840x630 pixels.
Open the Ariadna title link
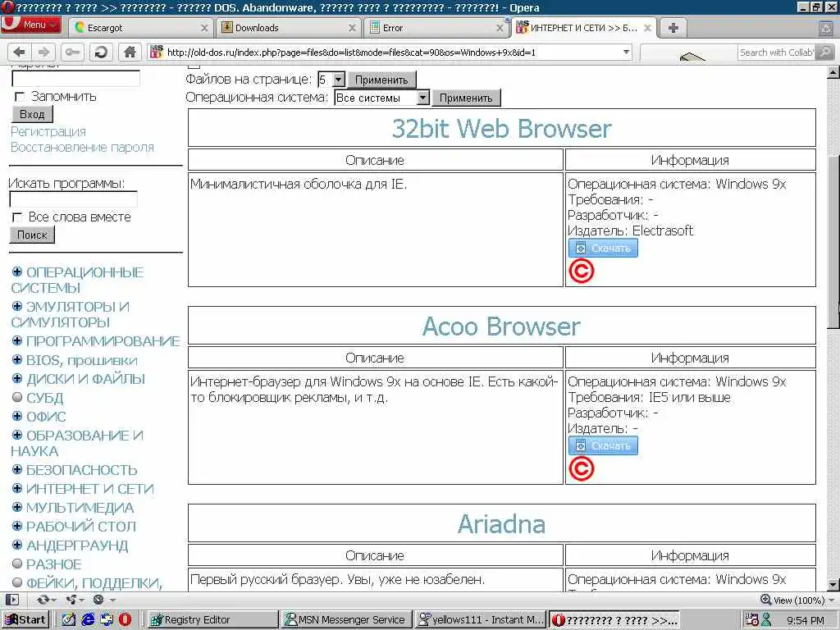pyautogui.click(x=501, y=524)
